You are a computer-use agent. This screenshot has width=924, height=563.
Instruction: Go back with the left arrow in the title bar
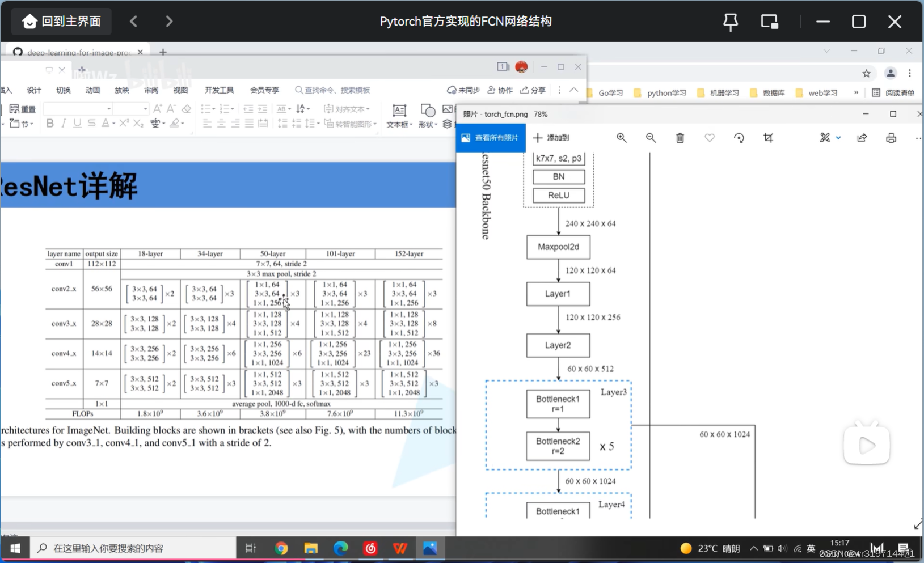click(x=134, y=22)
